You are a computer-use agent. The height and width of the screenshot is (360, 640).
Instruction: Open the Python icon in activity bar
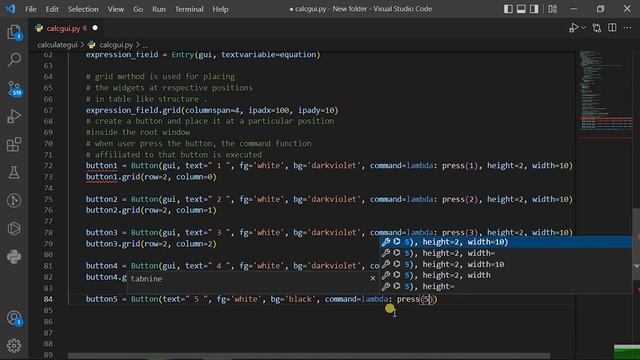pyautogui.click(x=14, y=257)
